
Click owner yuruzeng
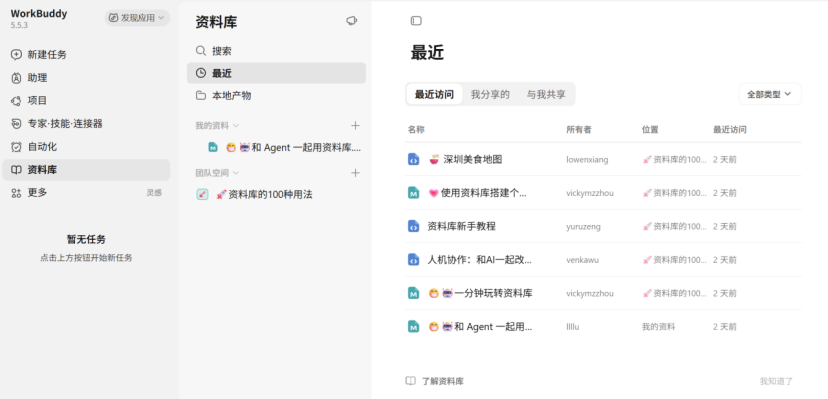[583, 226]
